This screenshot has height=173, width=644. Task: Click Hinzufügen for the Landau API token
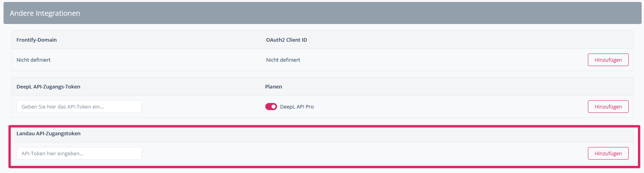[x=608, y=153]
